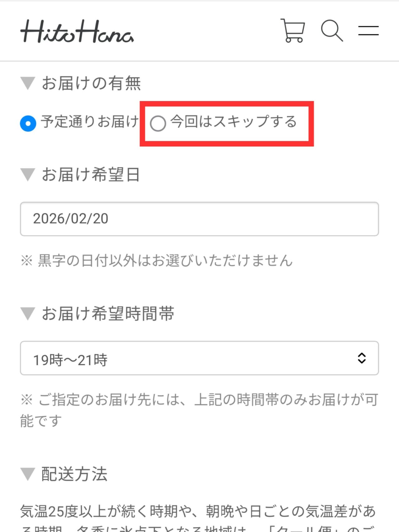Click the 黒字の日付以外はお選びいただけません note
The height and width of the screenshot is (532, 399).
tap(156, 261)
